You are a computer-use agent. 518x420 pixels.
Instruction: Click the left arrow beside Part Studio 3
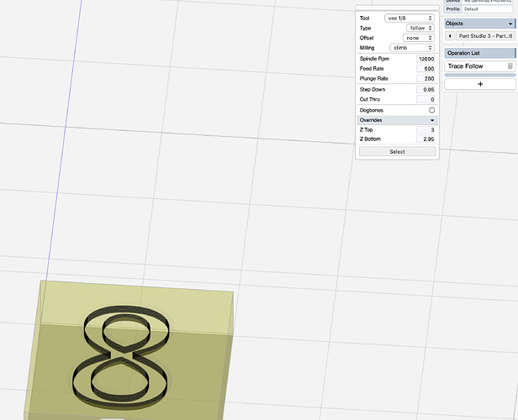click(x=449, y=36)
